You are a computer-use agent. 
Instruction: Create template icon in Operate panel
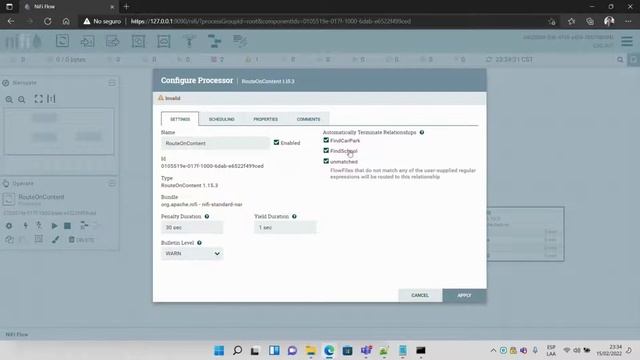[x=84, y=225]
